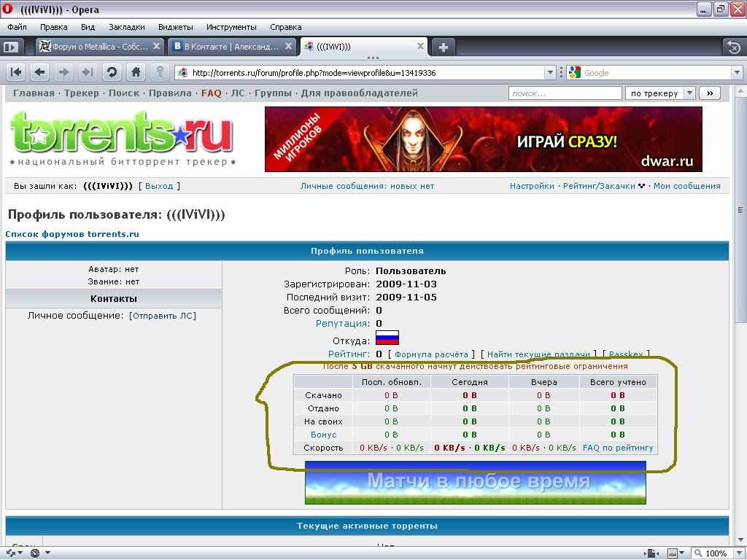Click the Отправить ЛС link

coord(163,316)
